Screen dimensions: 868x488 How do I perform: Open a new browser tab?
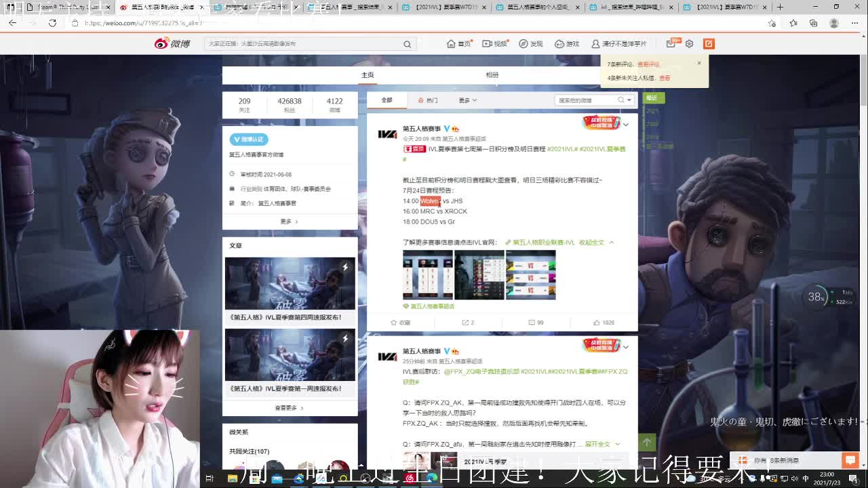coord(780,7)
